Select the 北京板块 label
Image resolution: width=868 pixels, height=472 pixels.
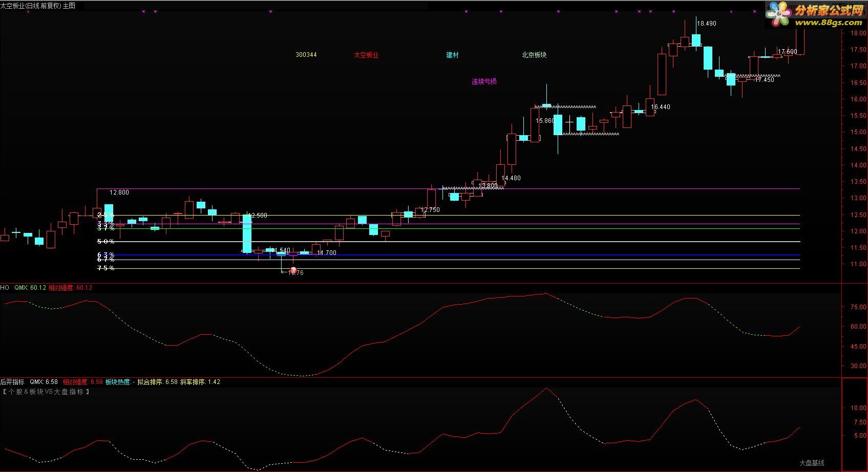click(x=534, y=55)
